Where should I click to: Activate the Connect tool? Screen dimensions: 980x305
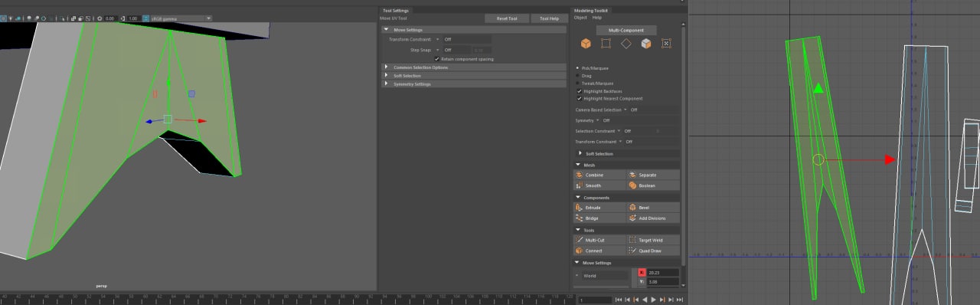tap(599, 251)
